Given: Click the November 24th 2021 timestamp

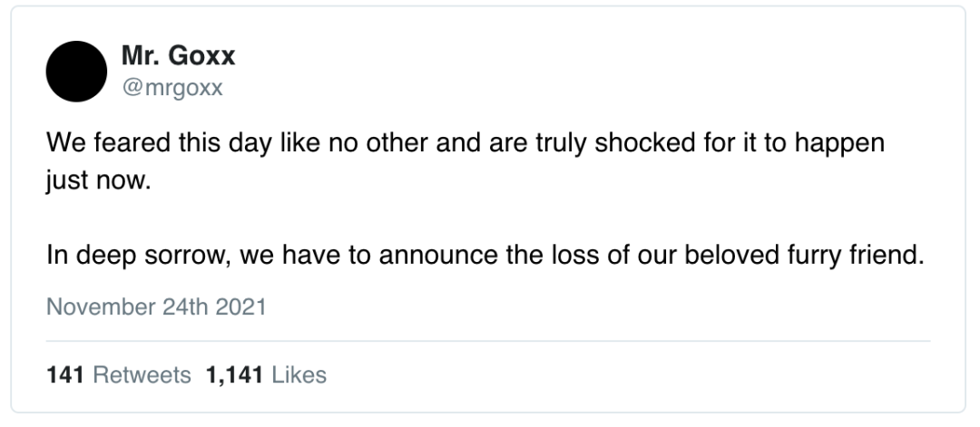Looking at the screenshot, I should pos(156,306).
